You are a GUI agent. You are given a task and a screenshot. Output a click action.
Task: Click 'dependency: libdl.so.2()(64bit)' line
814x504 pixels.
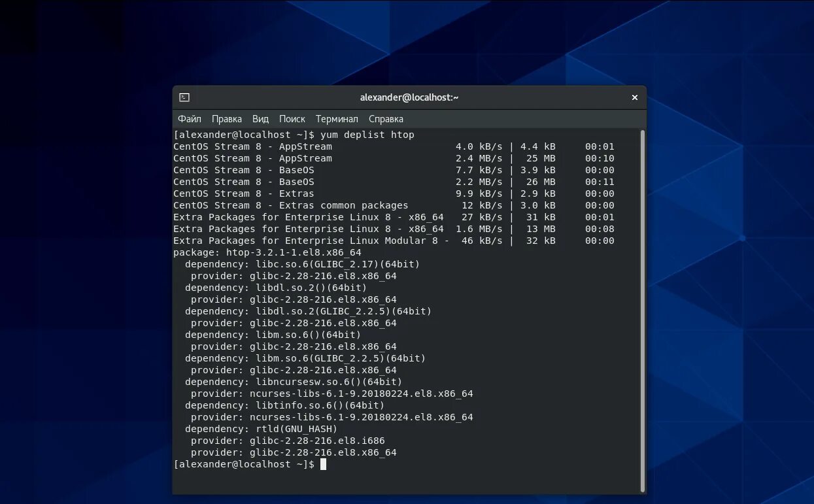point(276,288)
